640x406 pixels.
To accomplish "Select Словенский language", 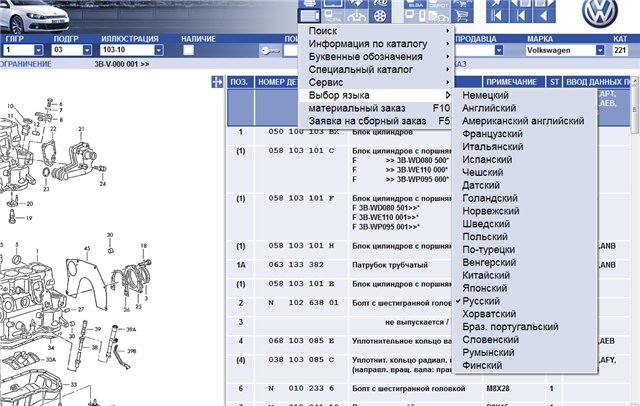I will (525, 339).
